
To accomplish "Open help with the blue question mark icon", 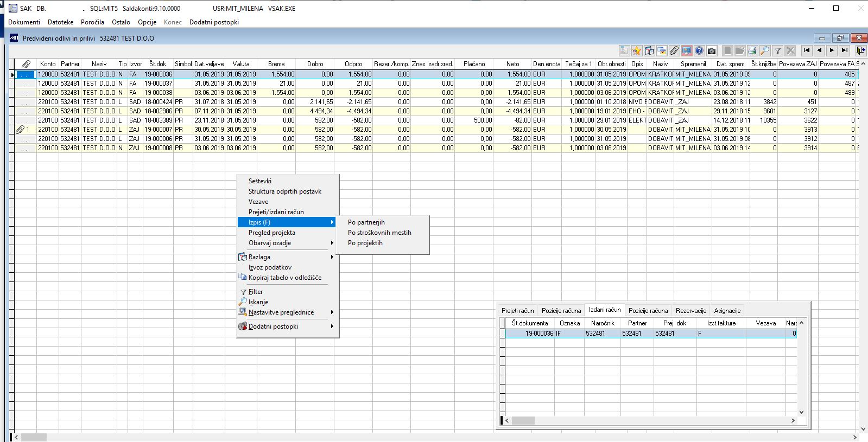I will [x=699, y=50].
